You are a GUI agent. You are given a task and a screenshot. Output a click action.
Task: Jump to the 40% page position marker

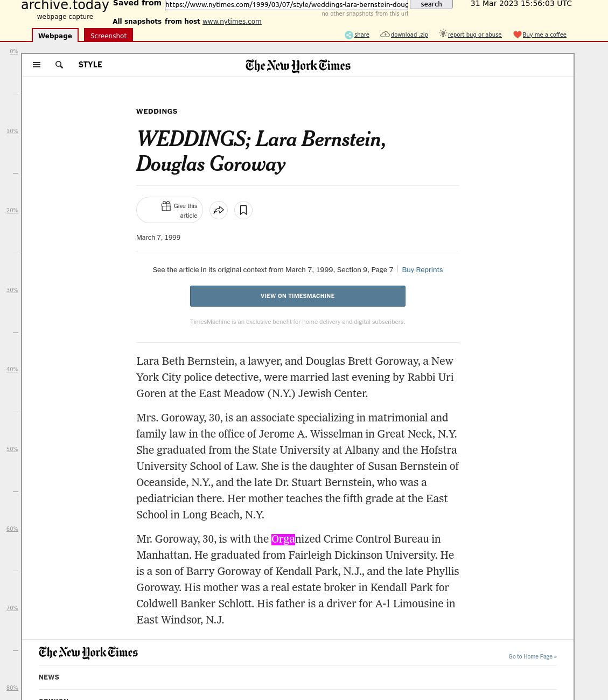[x=12, y=370]
